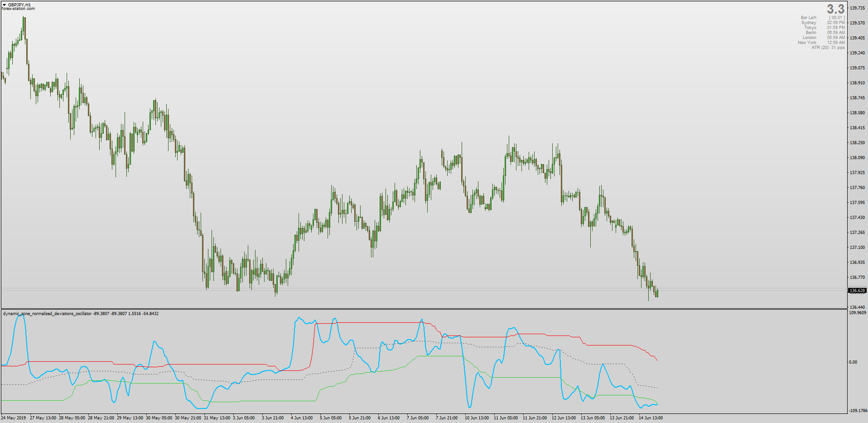
Task: Click the 31 May 13:00 time label
Action: pos(217,418)
